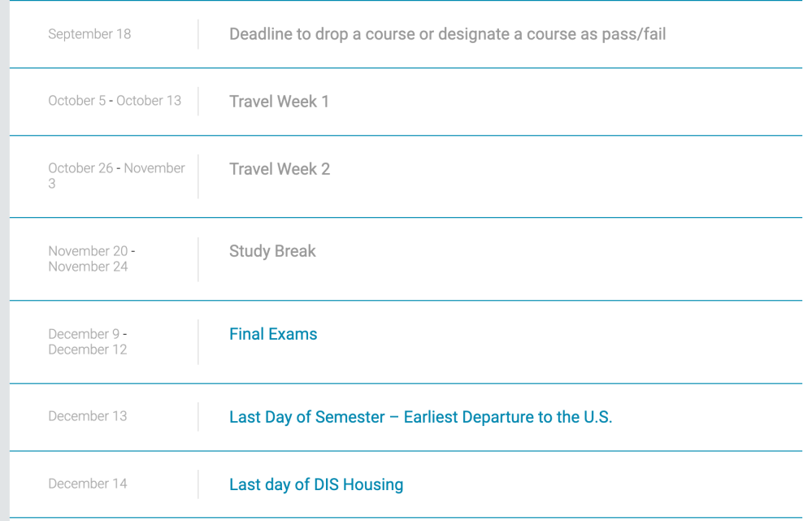Open the Last Day of Semester link
This screenshot has height=521, width=812.
pyautogui.click(x=420, y=418)
